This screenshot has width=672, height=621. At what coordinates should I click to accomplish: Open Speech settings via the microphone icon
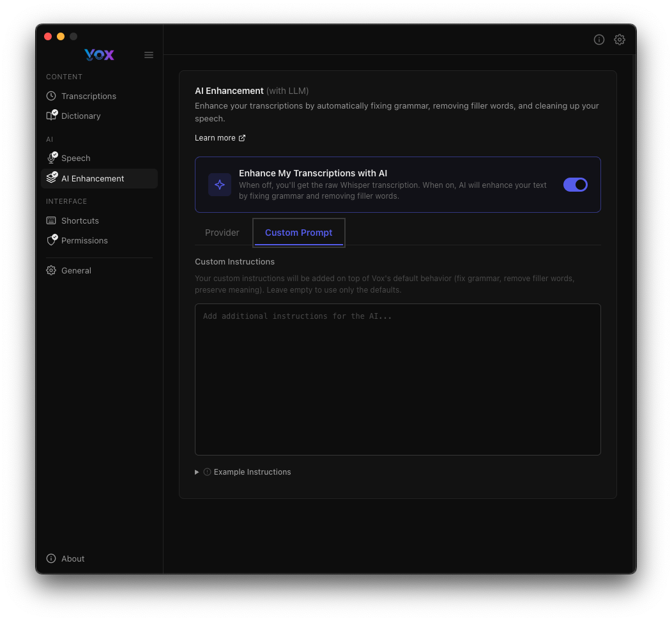pos(51,158)
